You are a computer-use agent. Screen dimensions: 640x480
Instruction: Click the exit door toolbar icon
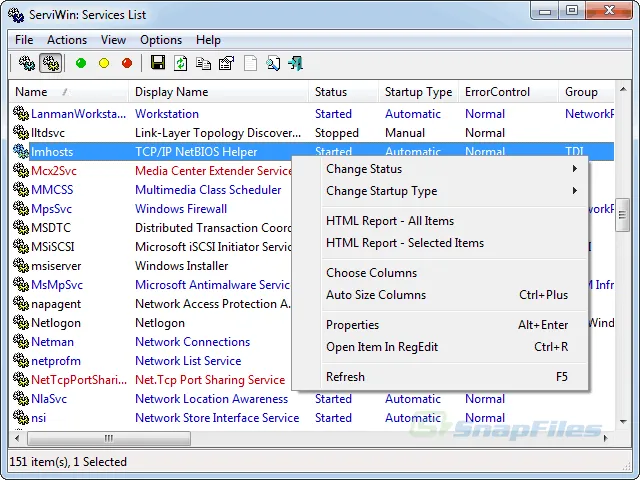point(296,63)
